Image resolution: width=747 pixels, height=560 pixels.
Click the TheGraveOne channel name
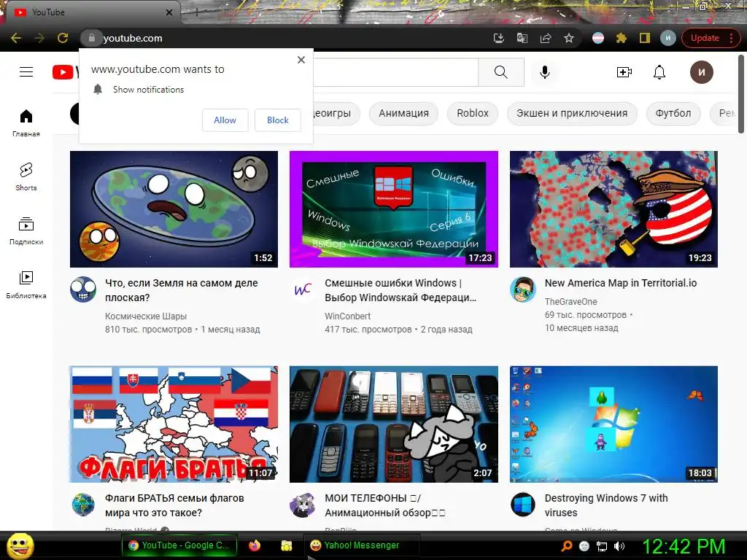(570, 301)
